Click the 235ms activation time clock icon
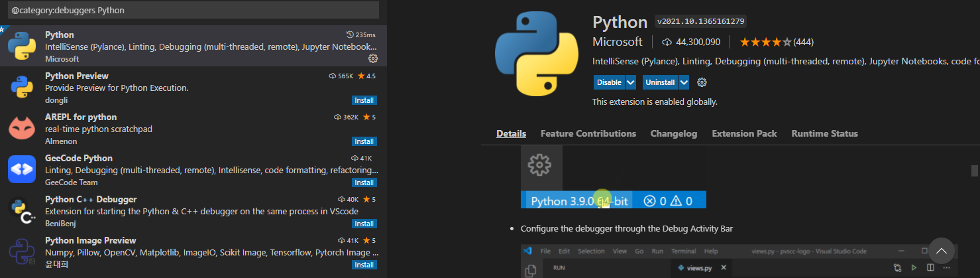 pos(350,35)
